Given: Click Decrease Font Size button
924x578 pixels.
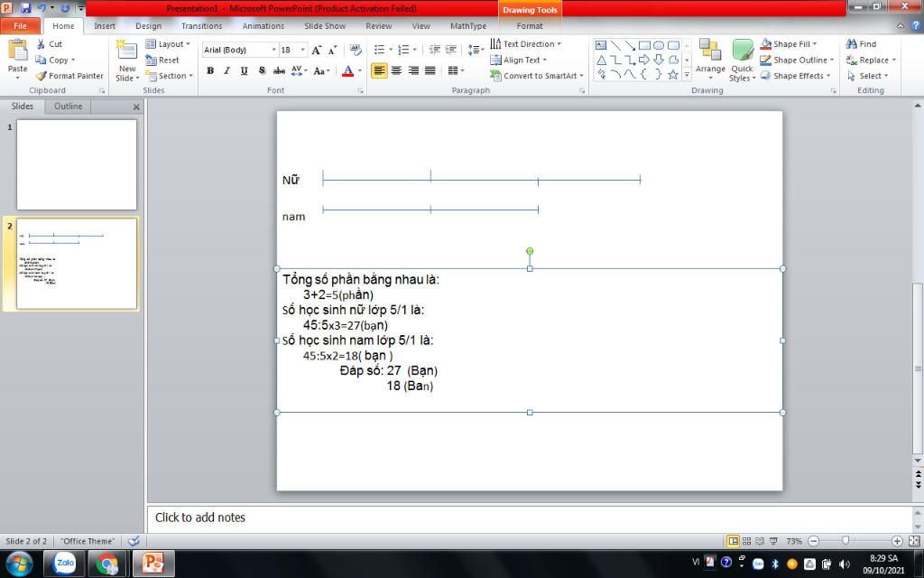Looking at the screenshot, I should pos(332,51).
